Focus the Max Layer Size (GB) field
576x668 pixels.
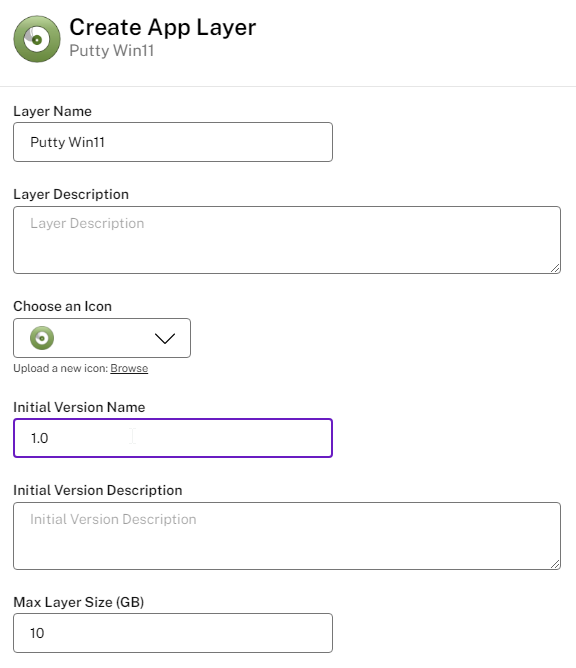tap(173, 633)
